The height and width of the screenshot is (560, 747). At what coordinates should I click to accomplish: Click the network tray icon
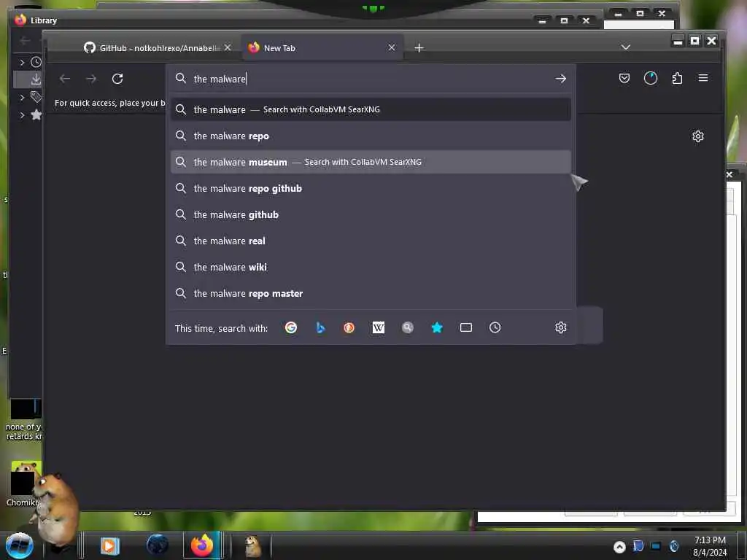[656, 546]
